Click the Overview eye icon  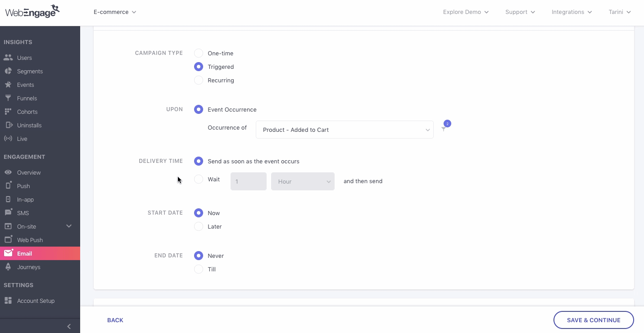click(x=8, y=172)
